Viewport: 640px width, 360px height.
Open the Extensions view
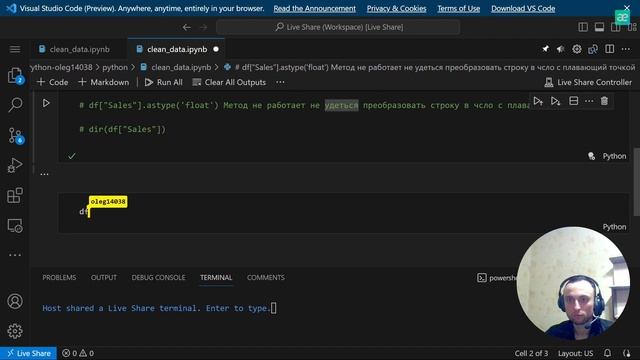[15, 195]
